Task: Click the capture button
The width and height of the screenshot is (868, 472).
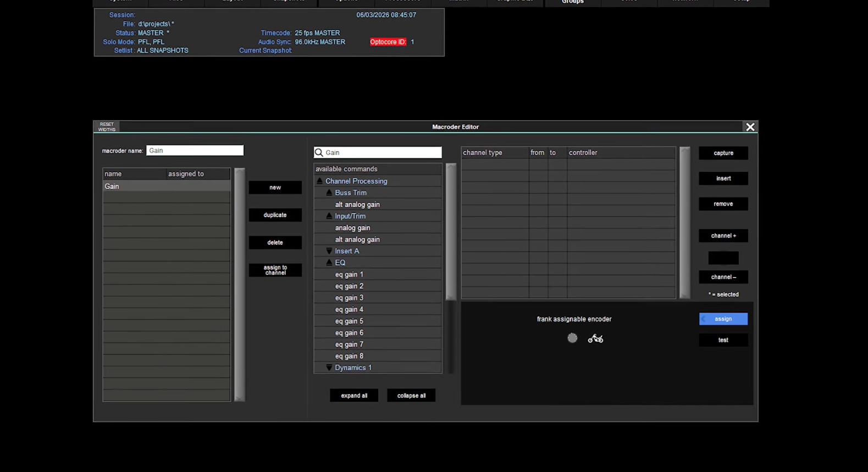Action: coord(723,153)
